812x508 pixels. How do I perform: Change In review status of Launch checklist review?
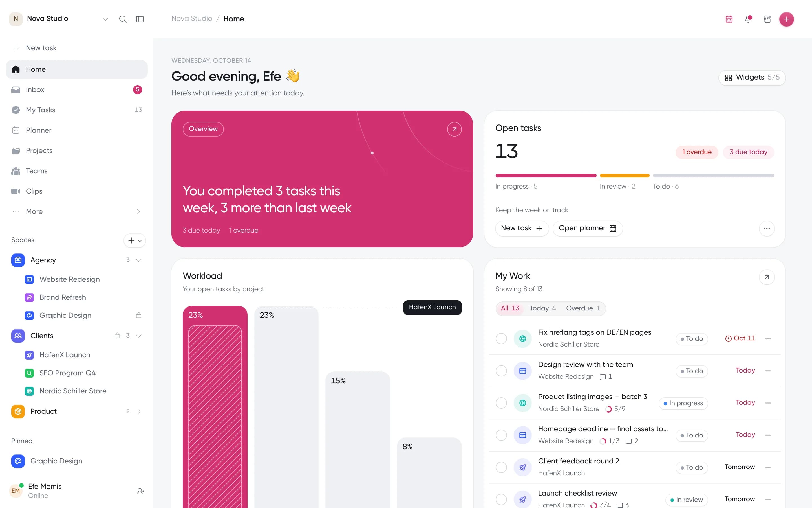point(687,500)
